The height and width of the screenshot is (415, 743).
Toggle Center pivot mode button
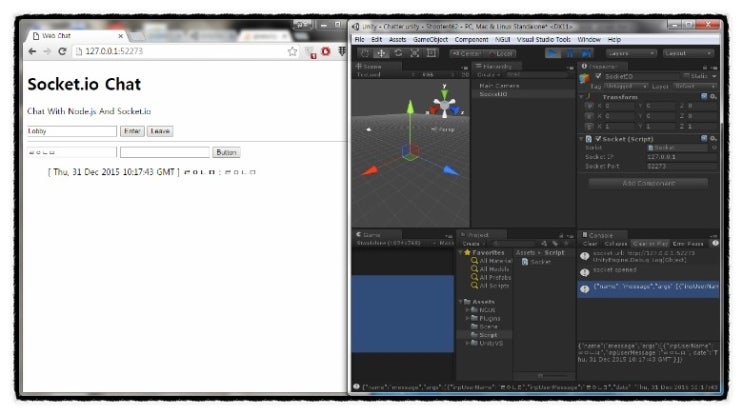pyautogui.click(x=467, y=54)
